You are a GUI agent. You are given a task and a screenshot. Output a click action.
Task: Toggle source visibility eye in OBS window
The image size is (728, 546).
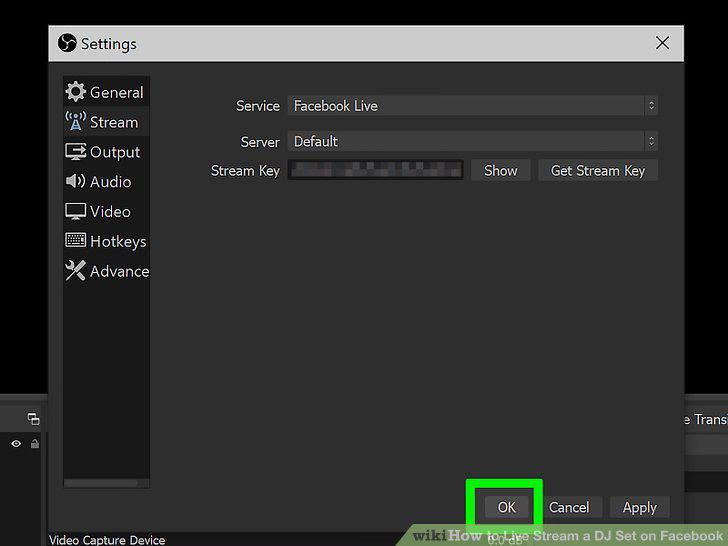point(16,443)
